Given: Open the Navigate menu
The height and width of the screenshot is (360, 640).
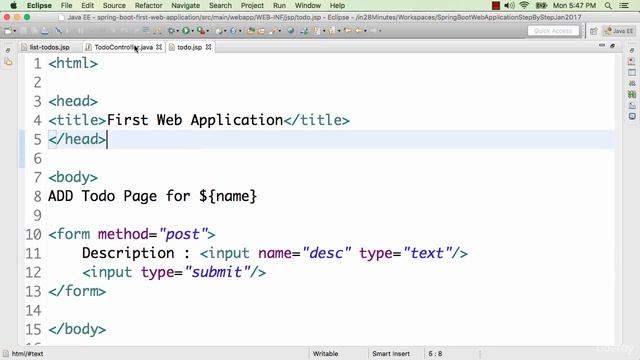Looking at the screenshot, I should click(186, 6).
